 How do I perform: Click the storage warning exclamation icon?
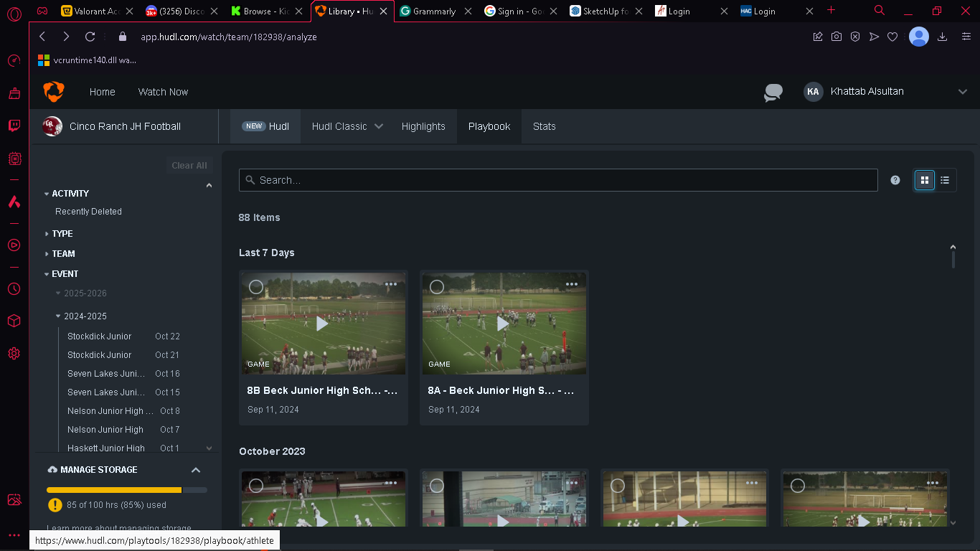coord(55,505)
